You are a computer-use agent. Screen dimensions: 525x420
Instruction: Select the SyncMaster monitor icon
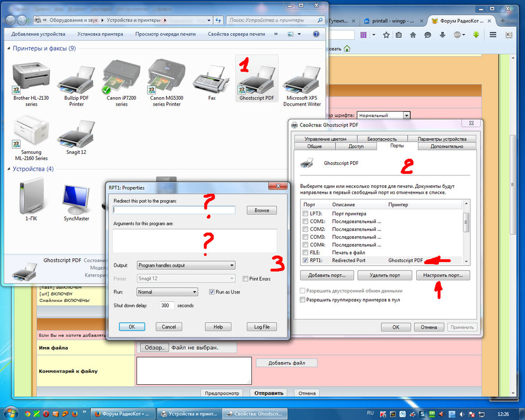[76, 199]
